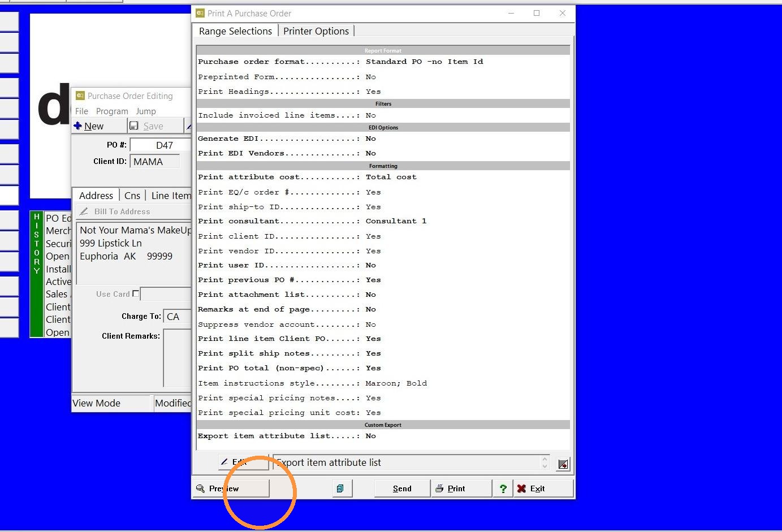Maximize the Print A Purchase Order window
Screen dimensions: 782x532
click(537, 13)
